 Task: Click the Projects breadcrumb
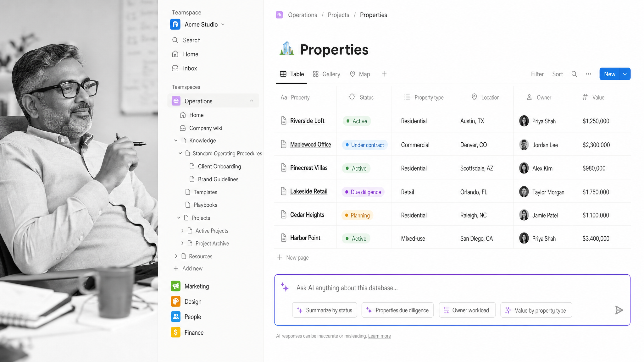click(x=338, y=15)
